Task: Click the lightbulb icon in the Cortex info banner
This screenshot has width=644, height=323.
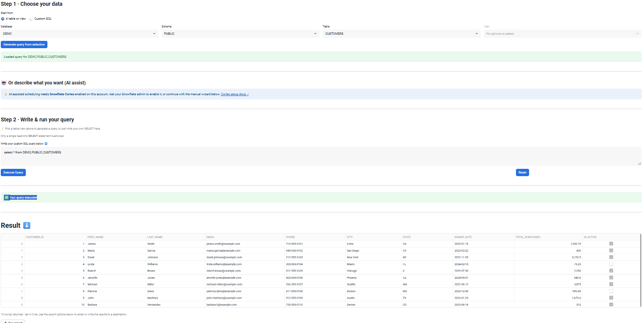Action: click(6, 94)
